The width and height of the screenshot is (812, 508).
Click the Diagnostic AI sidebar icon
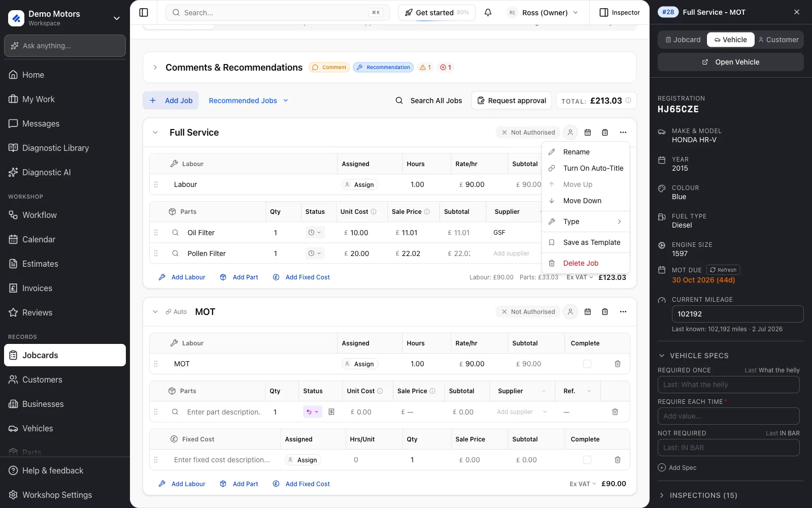click(x=13, y=172)
